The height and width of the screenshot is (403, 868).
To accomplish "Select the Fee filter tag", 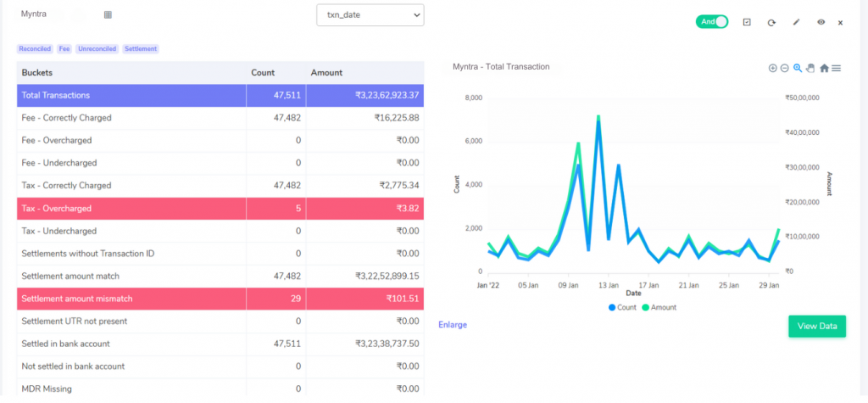I will (x=64, y=48).
